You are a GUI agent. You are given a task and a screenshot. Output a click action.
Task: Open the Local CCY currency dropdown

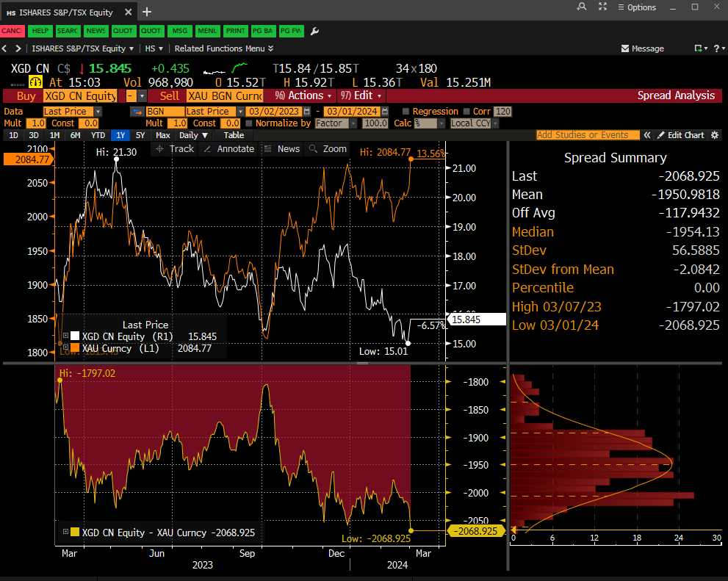[495, 123]
